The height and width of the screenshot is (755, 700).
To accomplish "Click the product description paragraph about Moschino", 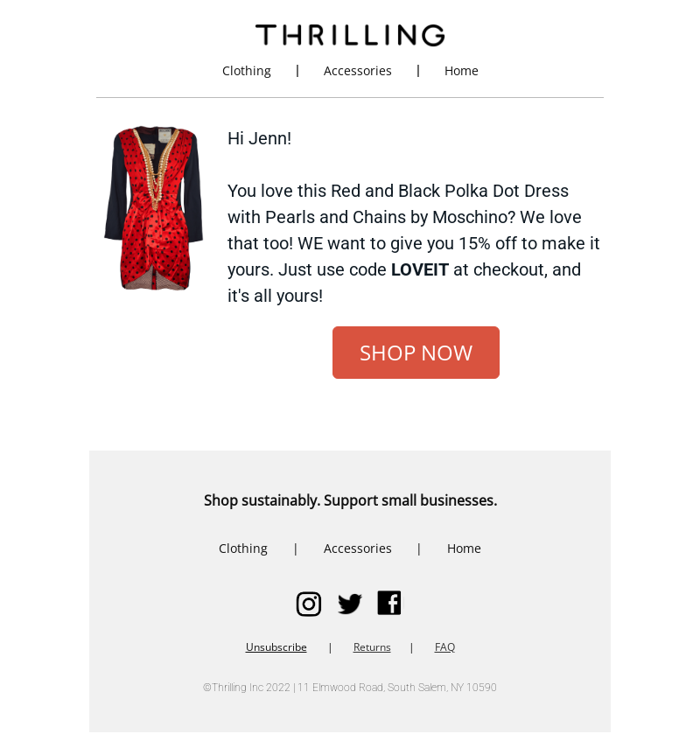I will coord(414,243).
